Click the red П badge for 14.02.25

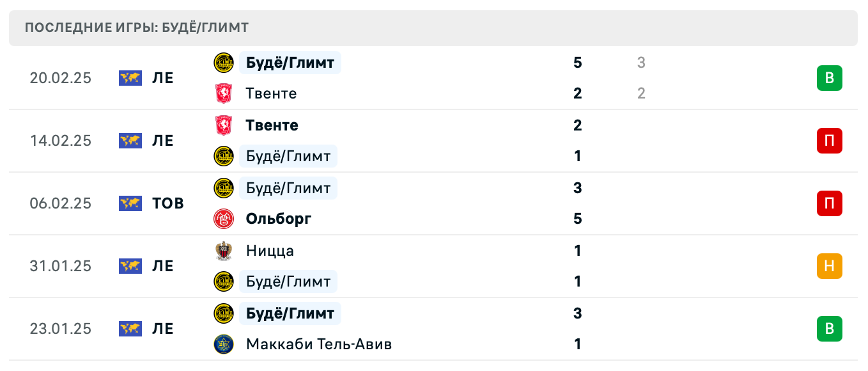point(829,141)
